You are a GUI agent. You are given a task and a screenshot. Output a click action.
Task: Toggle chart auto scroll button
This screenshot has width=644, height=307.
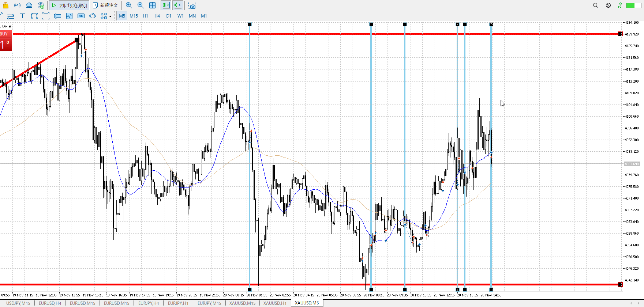coord(166,5)
